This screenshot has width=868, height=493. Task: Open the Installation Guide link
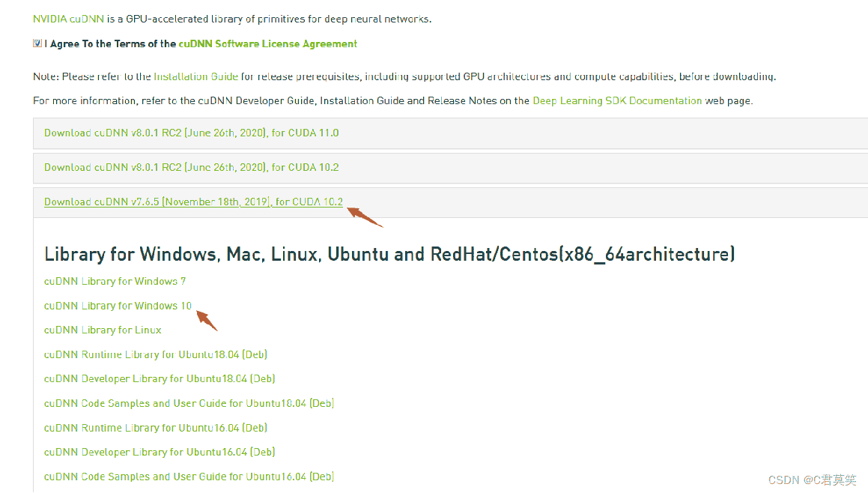point(196,76)
